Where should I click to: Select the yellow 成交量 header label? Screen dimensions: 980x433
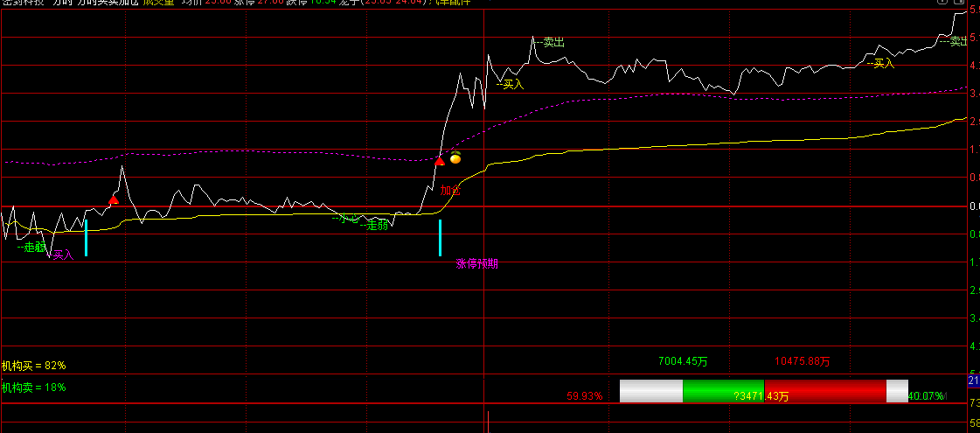(159, 3)
